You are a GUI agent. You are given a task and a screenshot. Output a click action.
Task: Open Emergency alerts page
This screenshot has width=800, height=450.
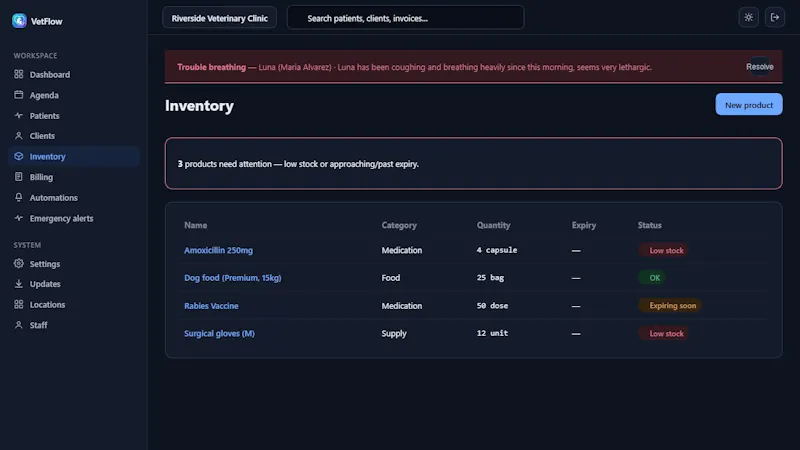pyautogui.click(x=74, y=218)
